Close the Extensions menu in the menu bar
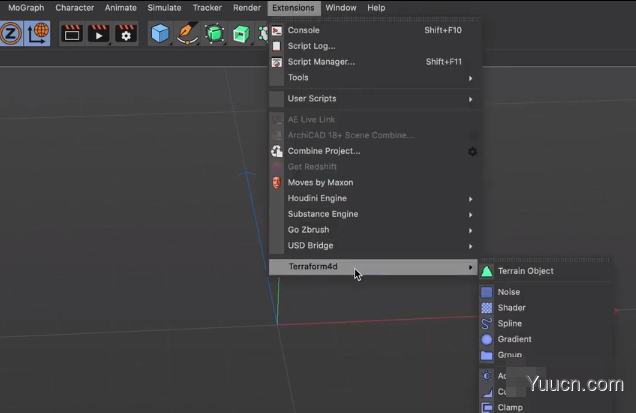The width and height of the screenshot is (636, 413). [x=293, y=8]
